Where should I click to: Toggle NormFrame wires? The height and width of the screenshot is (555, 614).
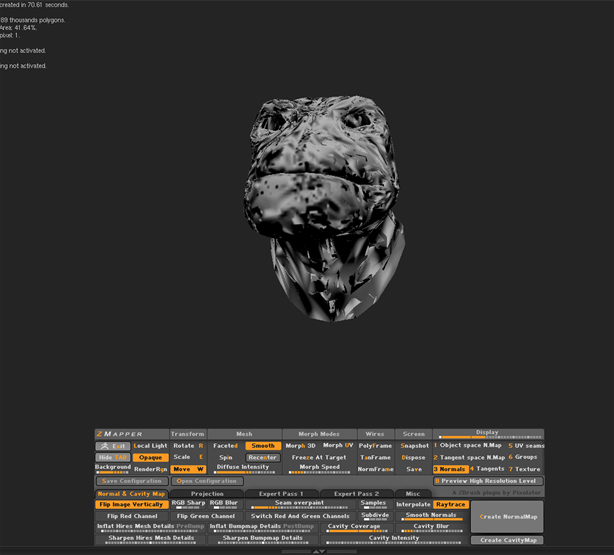coord(375,469)
